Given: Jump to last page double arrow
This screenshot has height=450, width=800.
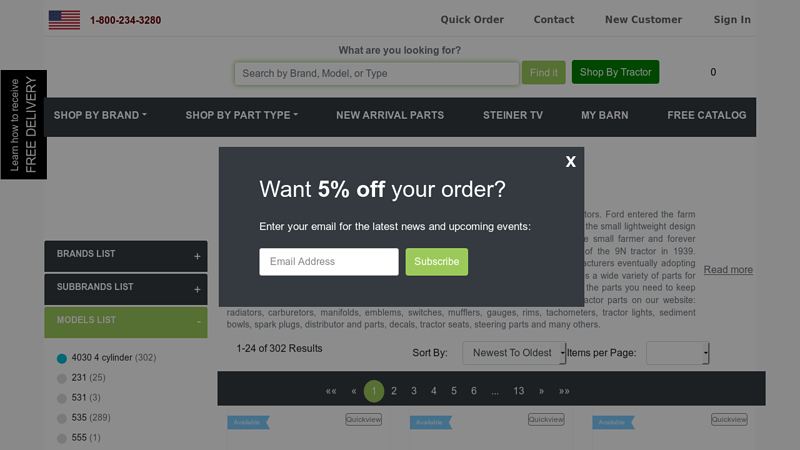Looking at the screenshot, I should (564, 391).
